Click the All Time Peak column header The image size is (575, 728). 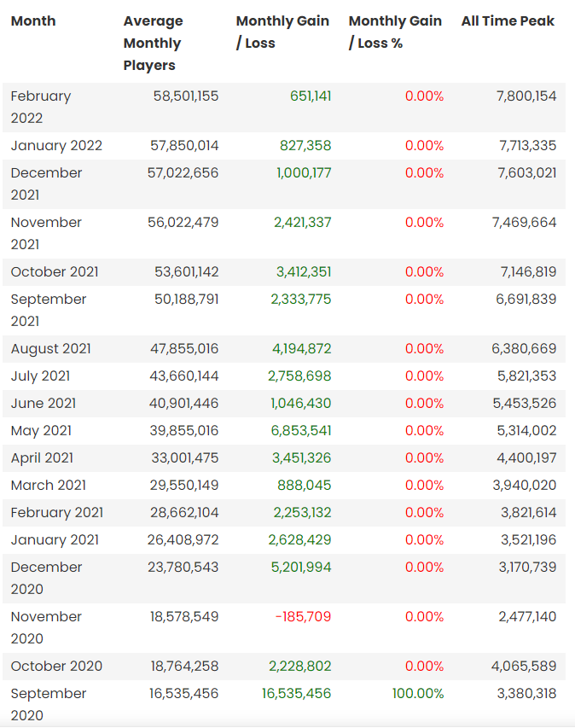508,21
